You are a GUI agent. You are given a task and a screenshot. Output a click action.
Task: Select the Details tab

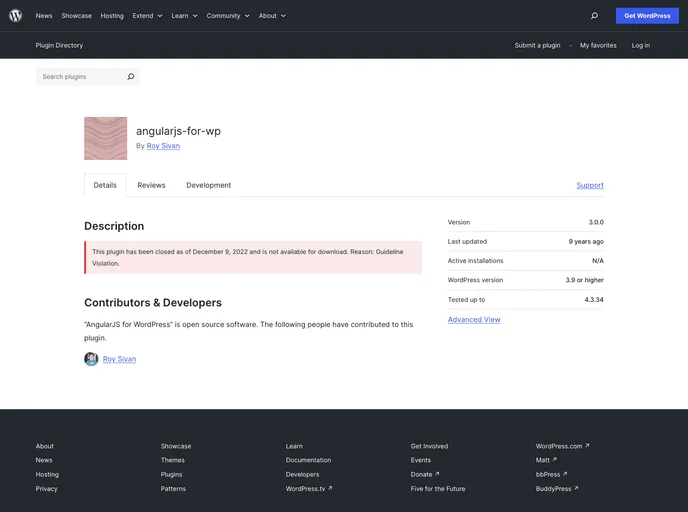(105, 185)
